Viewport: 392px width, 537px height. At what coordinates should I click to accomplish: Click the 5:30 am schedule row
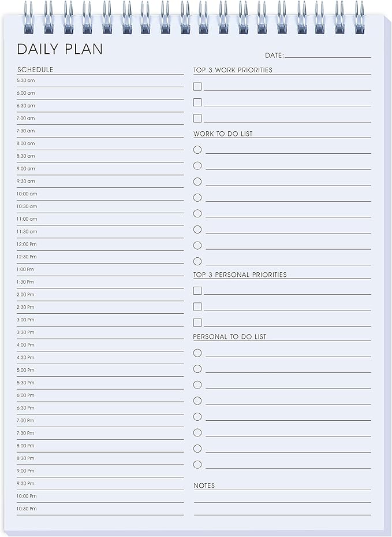(x=100, y=81)
